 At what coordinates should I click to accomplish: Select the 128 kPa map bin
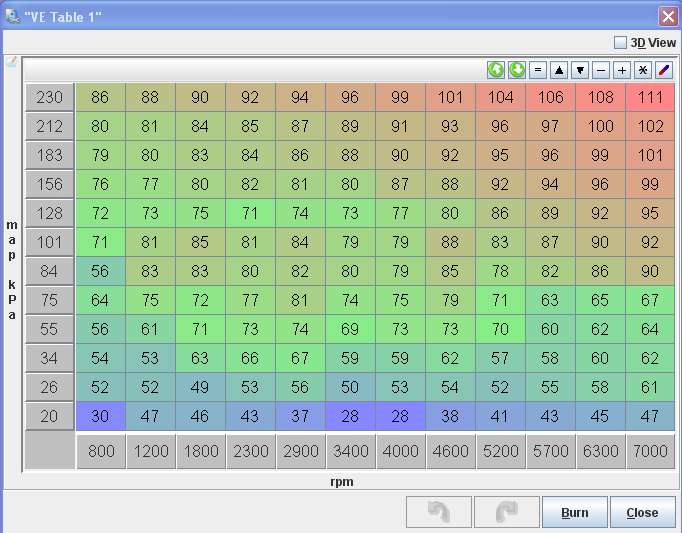[x=50, y=213]
